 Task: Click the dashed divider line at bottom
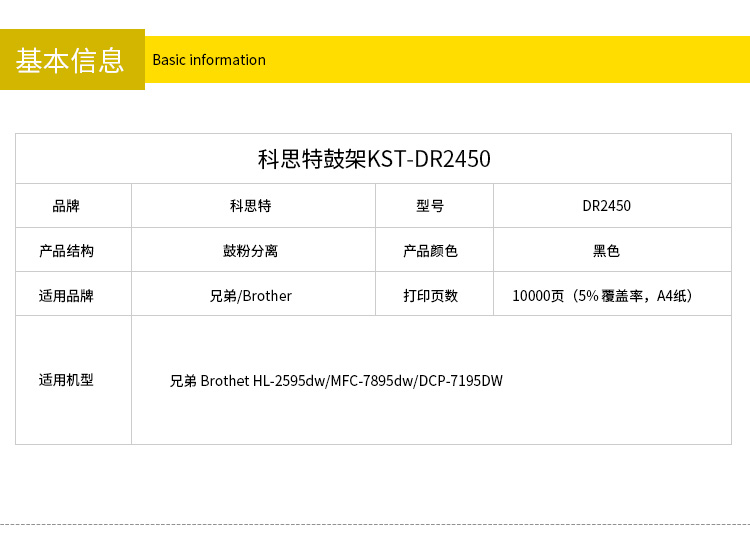click(x=375, y=524)
